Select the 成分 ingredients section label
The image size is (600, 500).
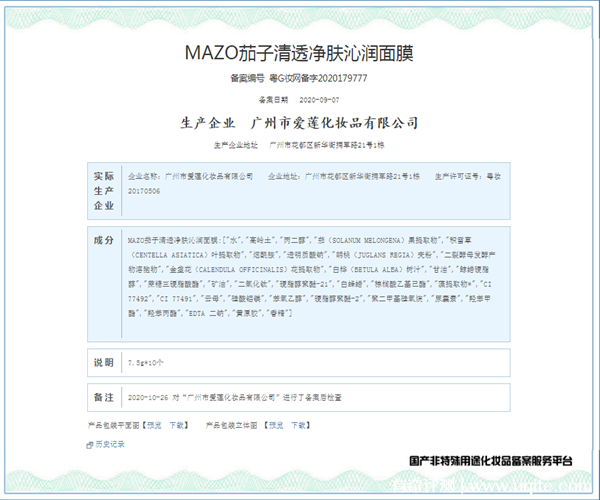tap(103, 241)
